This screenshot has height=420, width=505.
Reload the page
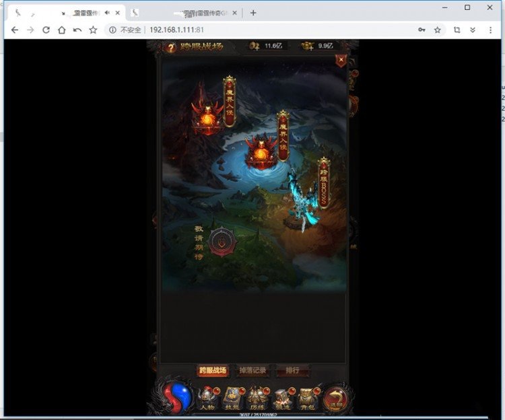pos(46,30)
